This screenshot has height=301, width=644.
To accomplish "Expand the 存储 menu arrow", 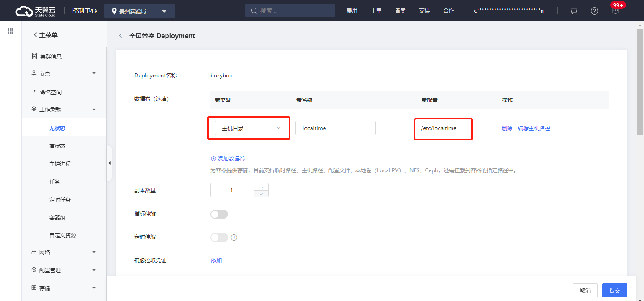I will (94, 288).
